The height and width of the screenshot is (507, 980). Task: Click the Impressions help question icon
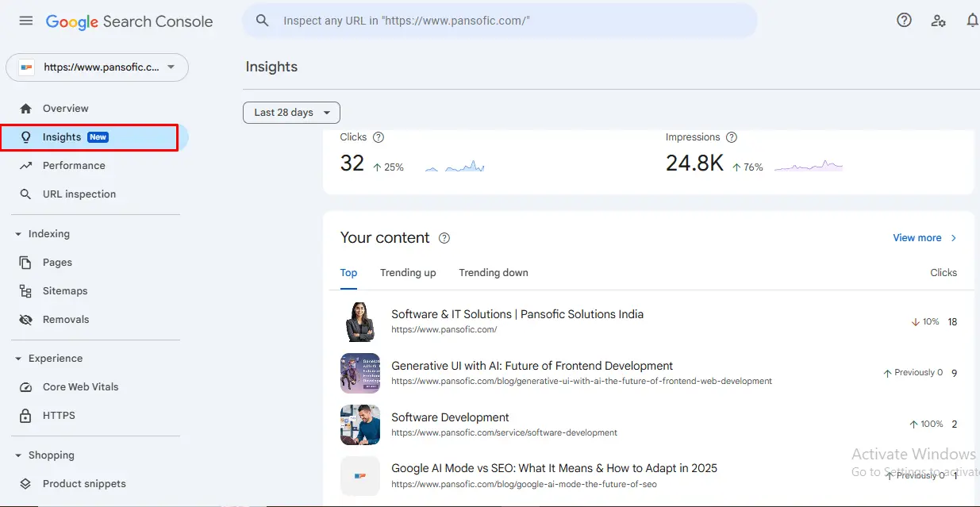pos(732,137)
